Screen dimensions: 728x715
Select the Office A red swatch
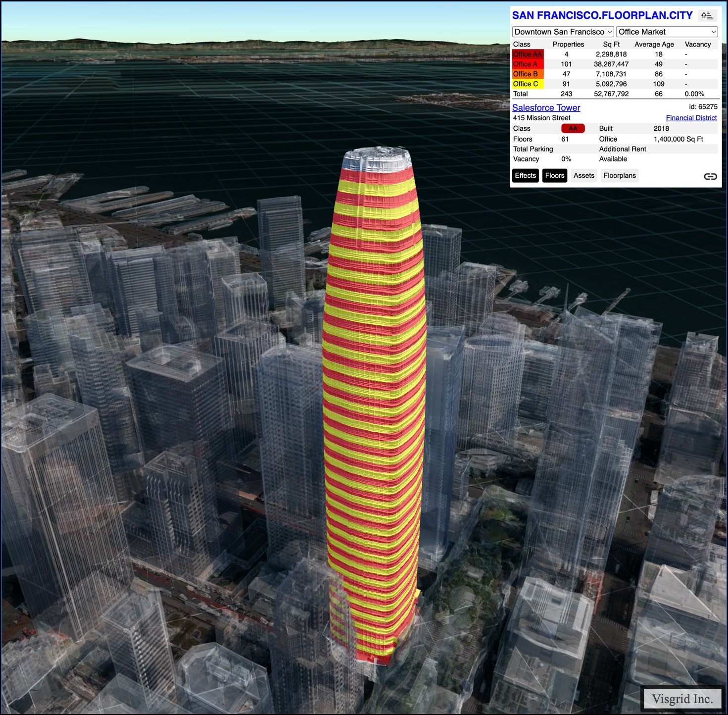[528, 64]
